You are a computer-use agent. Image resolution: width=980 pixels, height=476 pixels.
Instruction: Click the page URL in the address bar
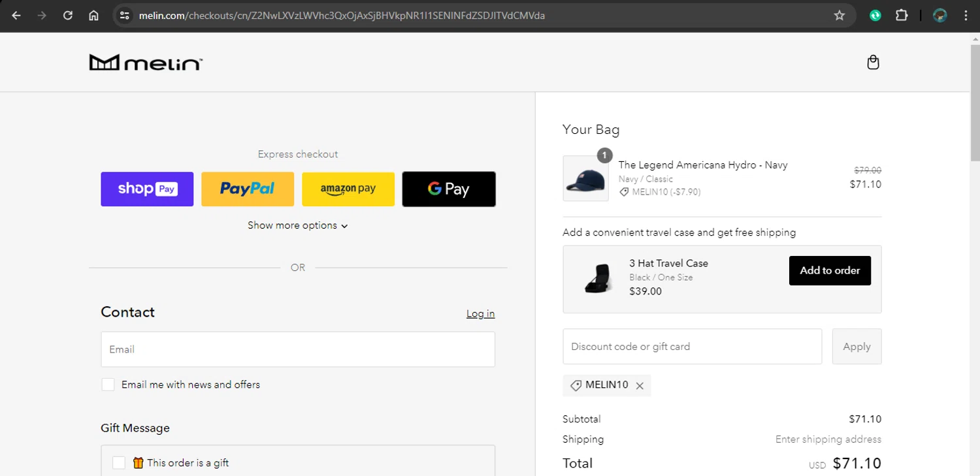tap(342, 16)
